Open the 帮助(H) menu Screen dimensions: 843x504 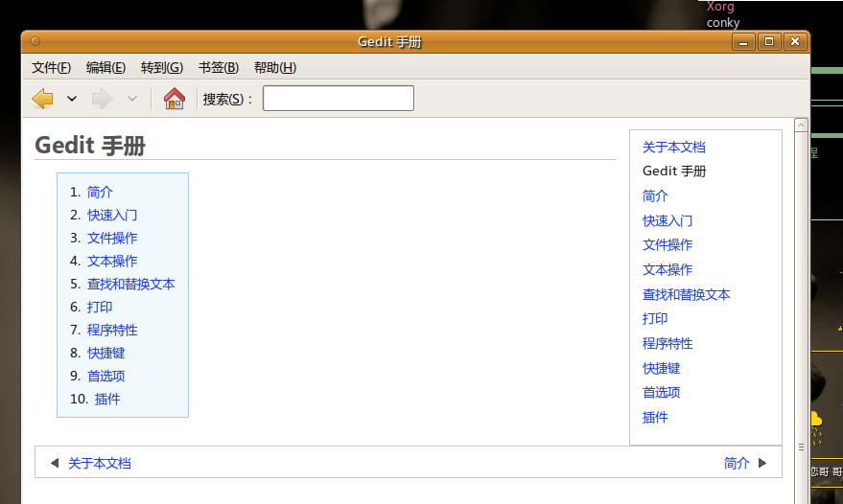point(274,68)
